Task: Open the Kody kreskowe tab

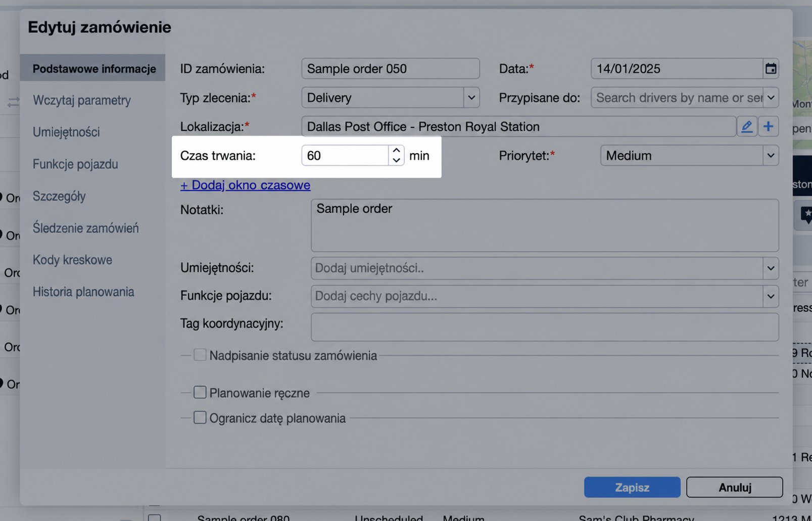Action: 72,260
